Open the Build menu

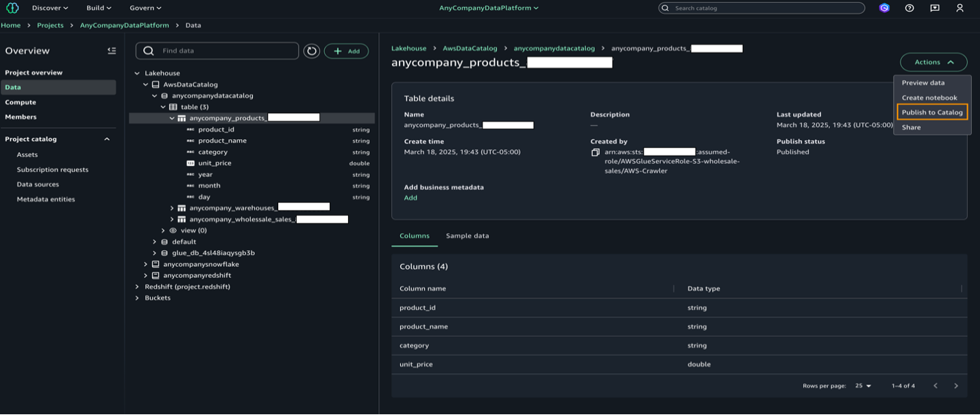point(99,8)
